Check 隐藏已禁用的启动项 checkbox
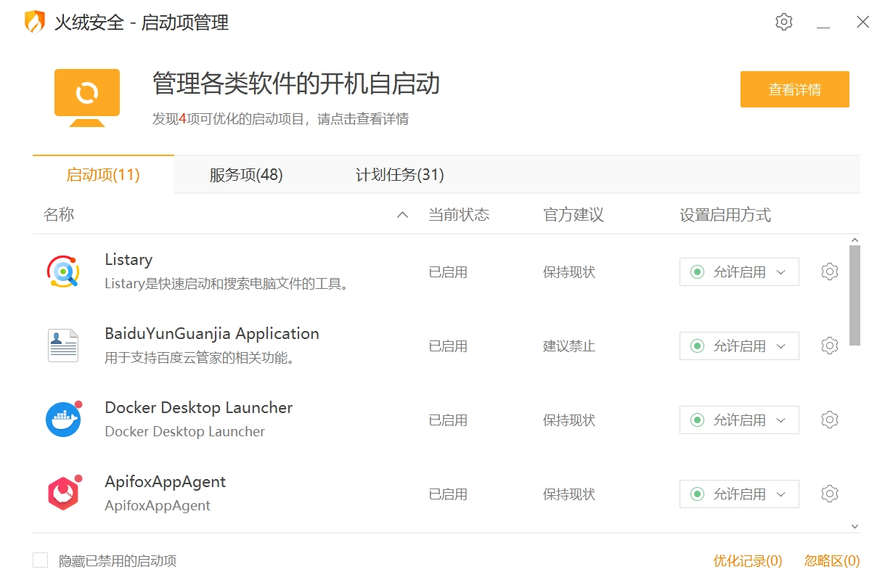 pyautogui.click(x=41, y=560)
